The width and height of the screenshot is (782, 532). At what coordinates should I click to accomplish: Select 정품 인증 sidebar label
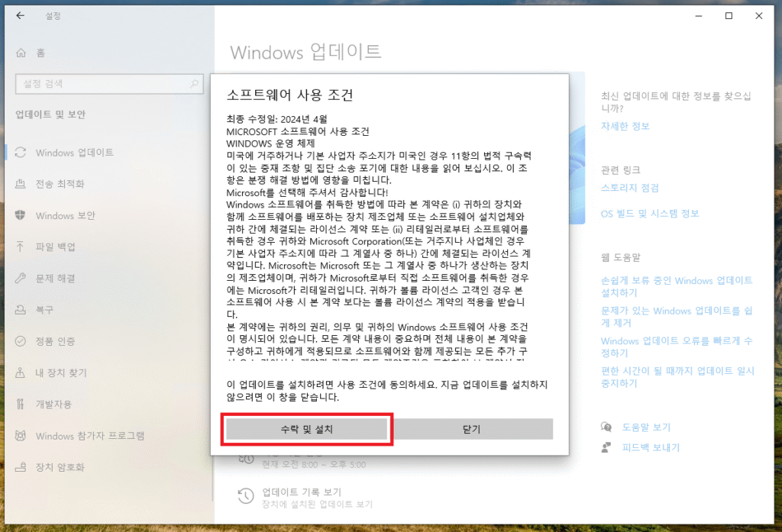pos(55,341)
